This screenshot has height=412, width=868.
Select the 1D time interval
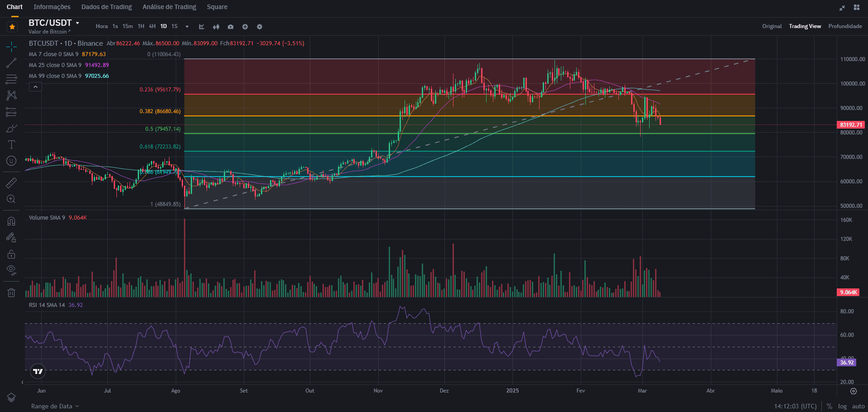164,26
